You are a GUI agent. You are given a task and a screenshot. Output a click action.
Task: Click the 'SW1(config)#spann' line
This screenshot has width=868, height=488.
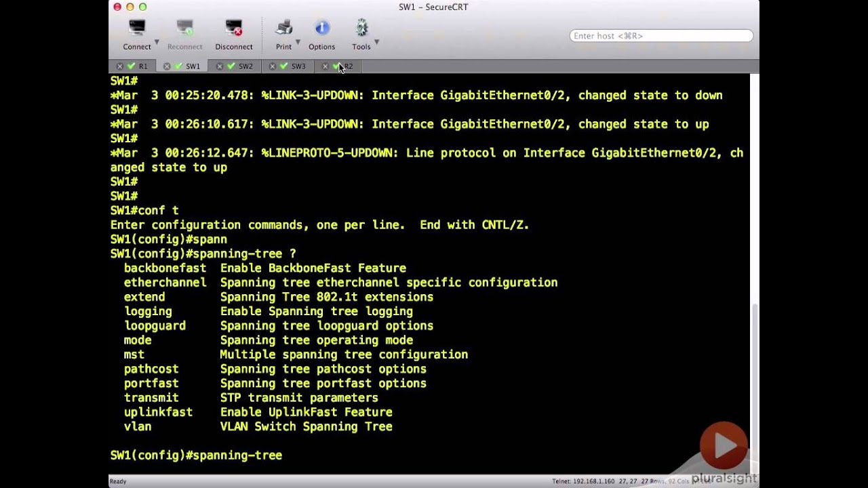169,239
